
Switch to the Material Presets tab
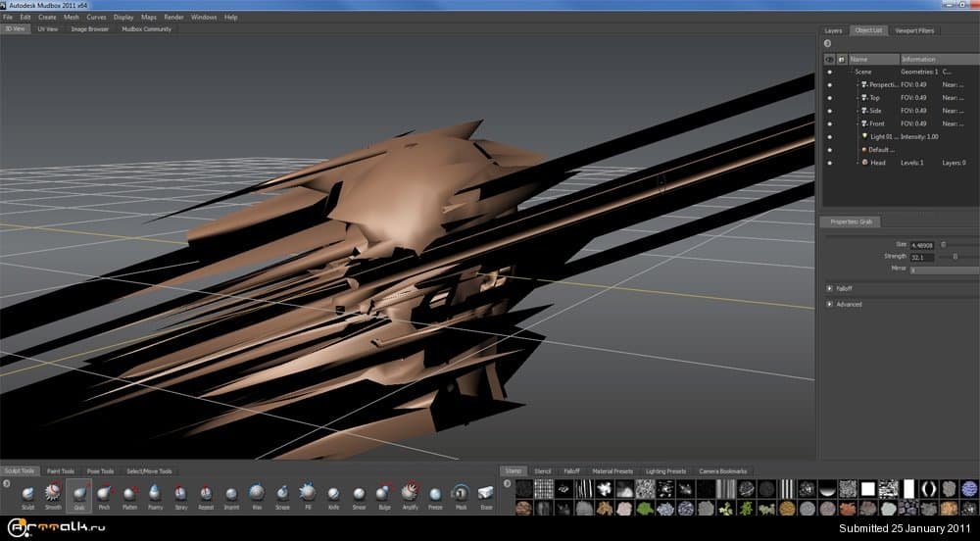pyautogui.click(x=612, y=471)
